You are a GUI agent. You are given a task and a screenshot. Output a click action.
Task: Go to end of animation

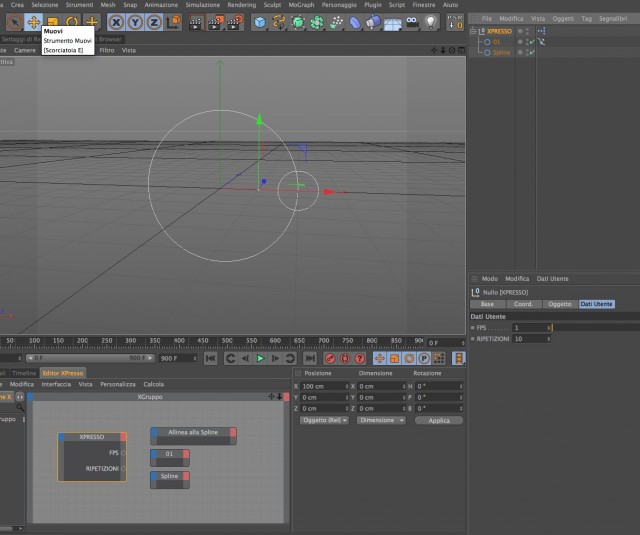coord(310,359)
